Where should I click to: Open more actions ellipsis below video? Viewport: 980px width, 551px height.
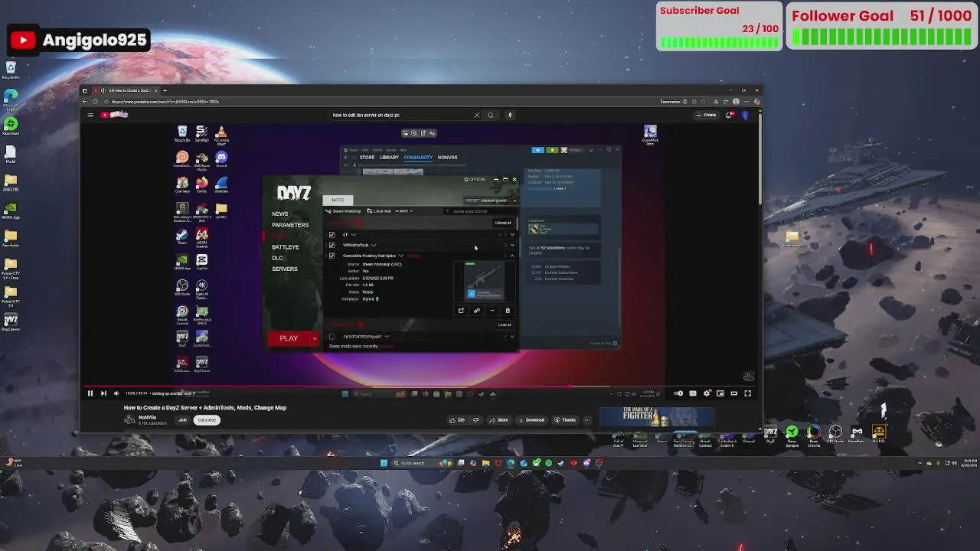coord(587,419)
